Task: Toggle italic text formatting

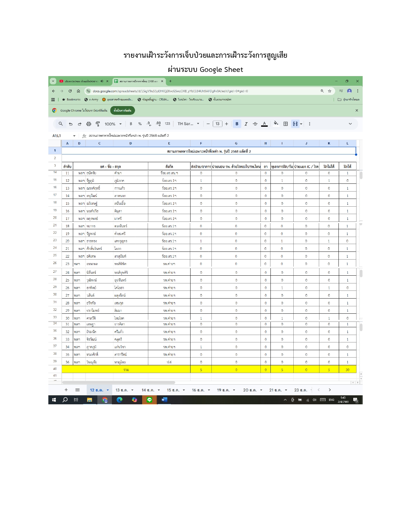Action: pyautogui.click(x=246, y=124)
